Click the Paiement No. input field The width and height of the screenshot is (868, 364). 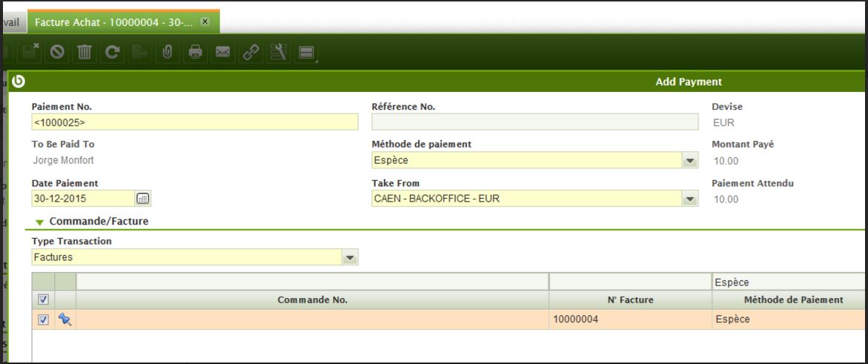pos(195,122)
